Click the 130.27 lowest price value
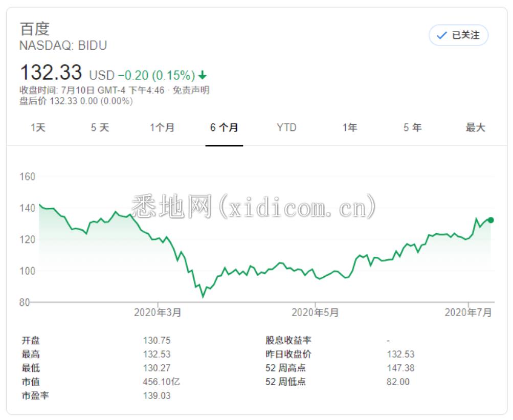 (x=157, y=368)
